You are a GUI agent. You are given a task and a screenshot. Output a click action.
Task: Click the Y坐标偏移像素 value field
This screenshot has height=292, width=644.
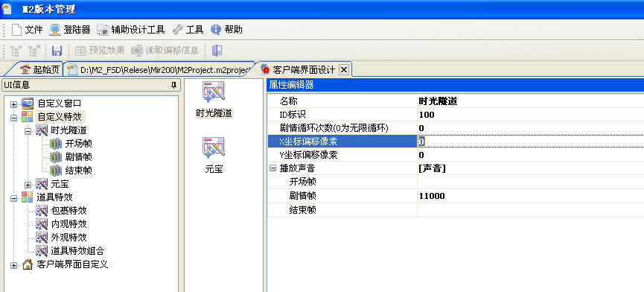pos(531,155)
